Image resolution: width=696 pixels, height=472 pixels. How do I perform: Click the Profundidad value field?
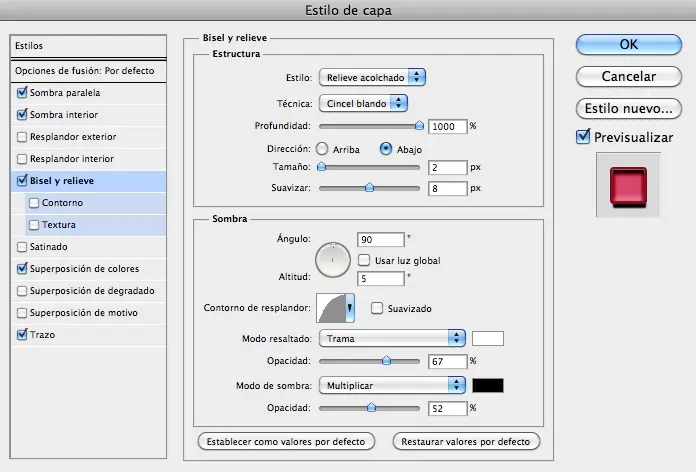coord(447,127)
